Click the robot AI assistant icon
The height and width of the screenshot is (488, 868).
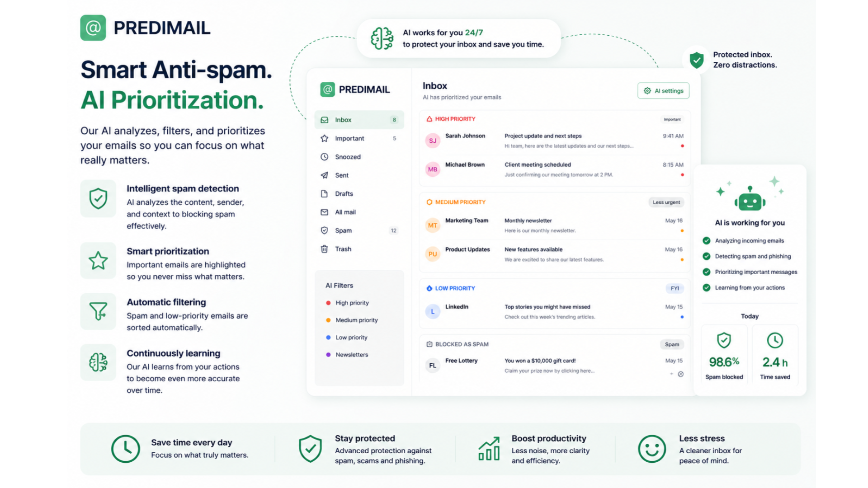tap(750, 199)
